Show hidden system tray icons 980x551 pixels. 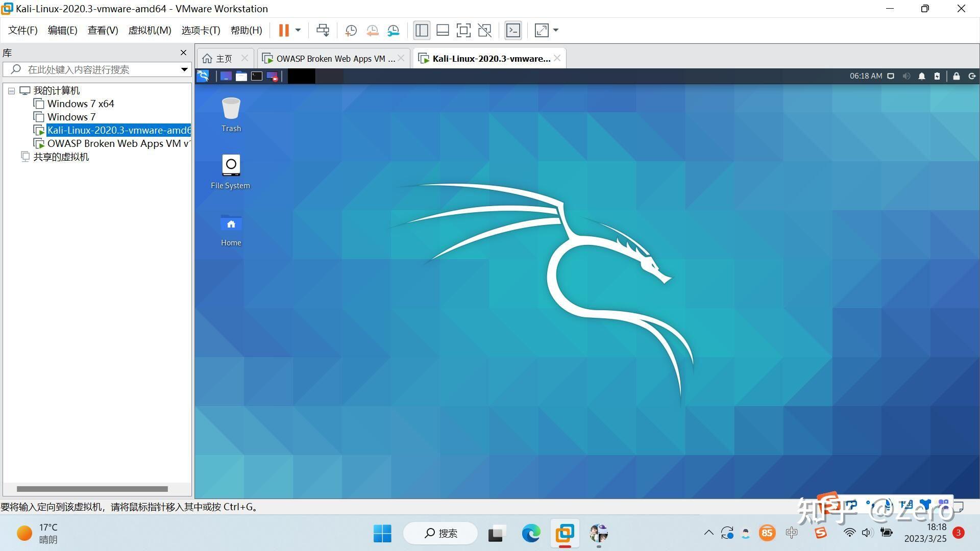708,533
